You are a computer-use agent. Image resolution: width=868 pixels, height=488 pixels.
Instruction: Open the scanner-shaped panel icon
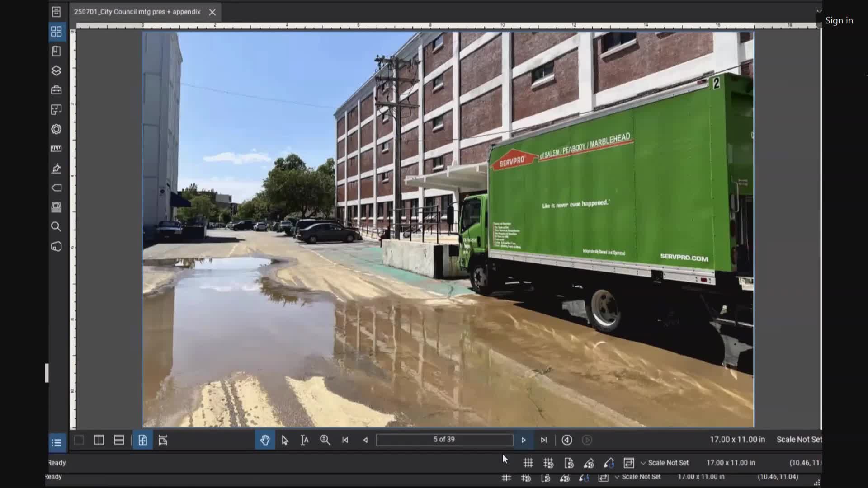point(56,207)
